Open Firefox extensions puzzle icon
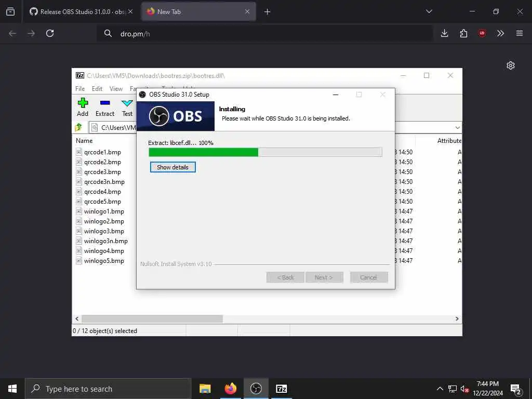 pyautogui.click(x=463, y=33)
